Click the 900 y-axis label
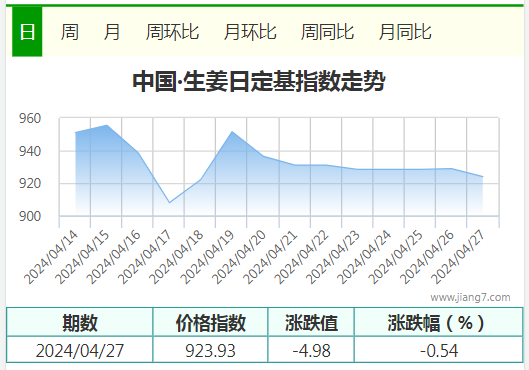Image resolution: width=529 pixels, height=370 pixels. coord(30,216)
